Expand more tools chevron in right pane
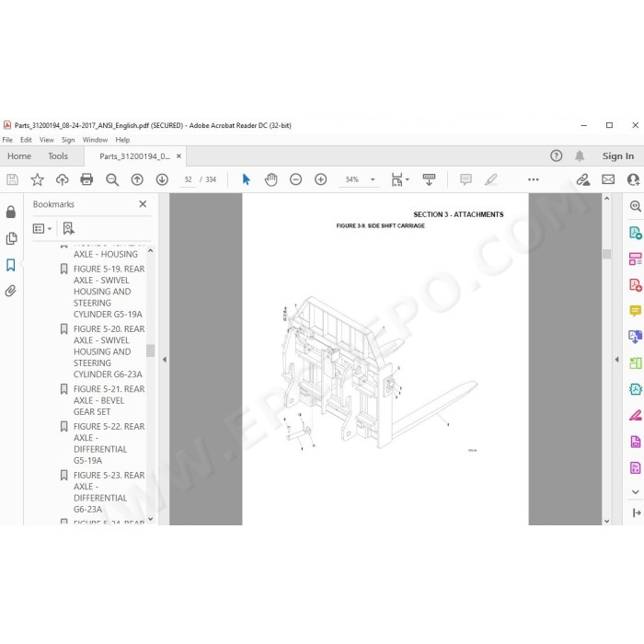This screenshot has width=644, height=644. [636, 492]
